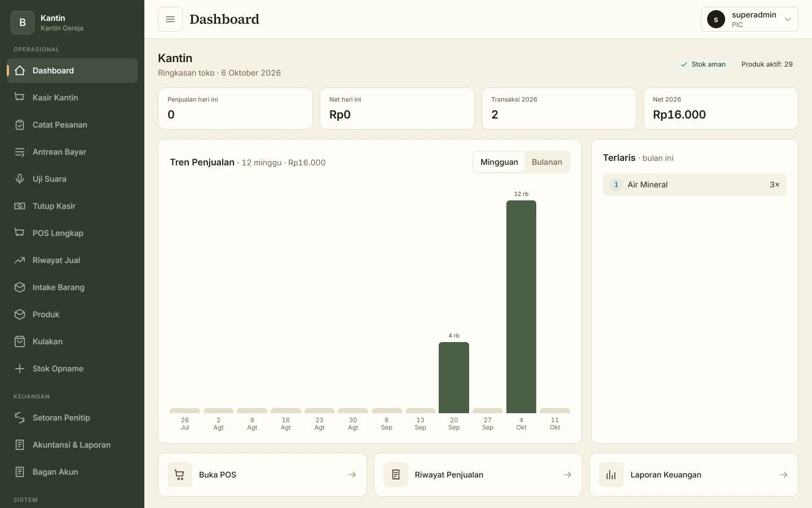This screenshot has width=812, height=508.
Task: Click the Intake Barang box icon
Action: point(20,287)
